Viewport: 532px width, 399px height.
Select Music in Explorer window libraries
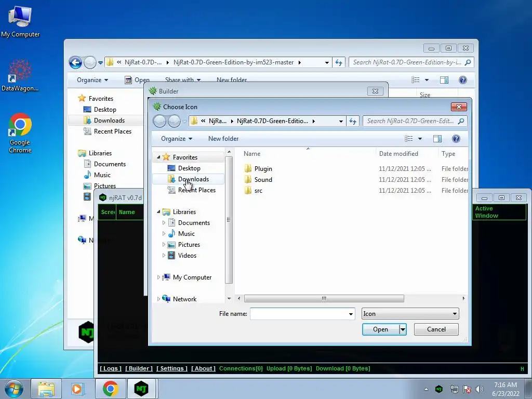coord(102,175)
